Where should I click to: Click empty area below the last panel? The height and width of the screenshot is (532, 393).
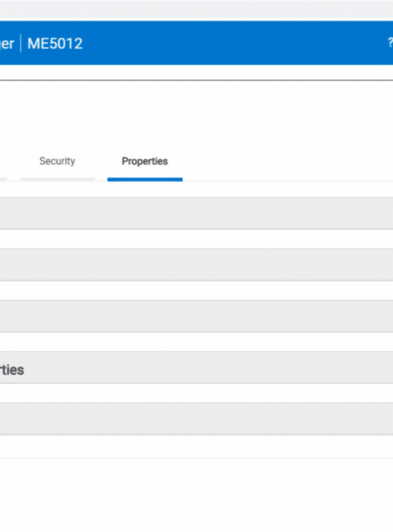point(196,495)
